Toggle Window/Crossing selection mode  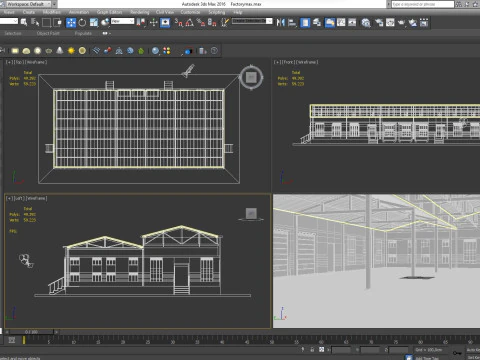58,22
